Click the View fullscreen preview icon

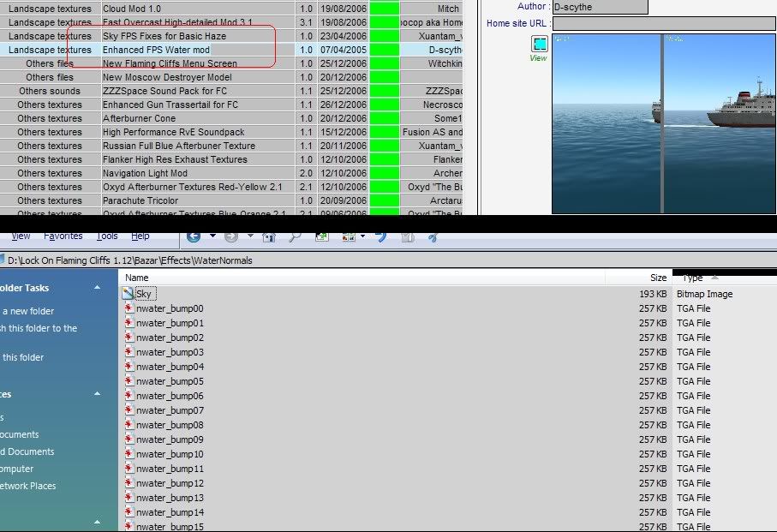[x=539, y=45]
